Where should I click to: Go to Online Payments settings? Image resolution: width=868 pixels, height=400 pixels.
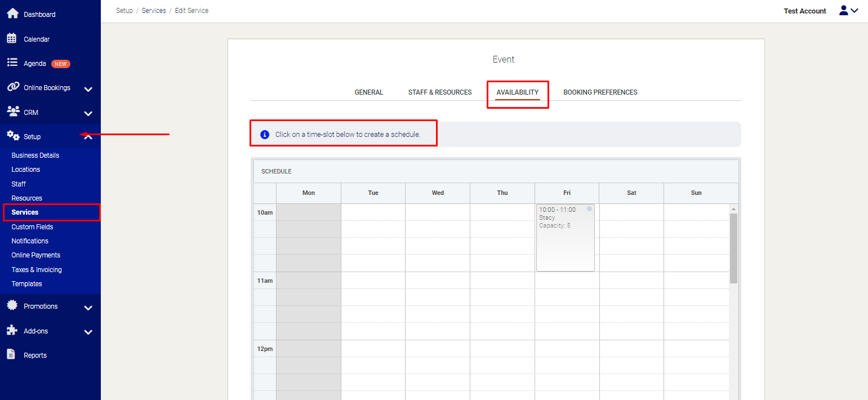pyautogui.click(x=36, y=255)
